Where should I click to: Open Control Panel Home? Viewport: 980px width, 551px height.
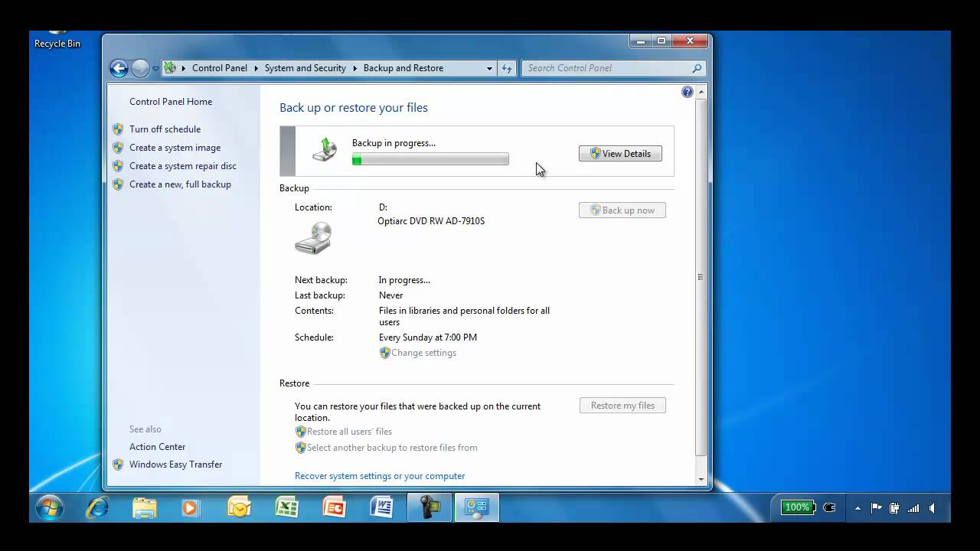pyautogui.click(x=171, y=101)
